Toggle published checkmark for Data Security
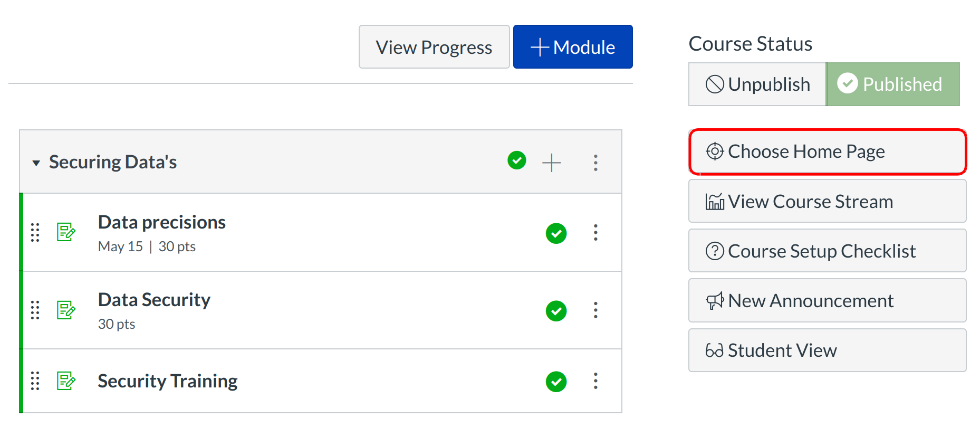The image size is (980, 427). click(556, 311)
